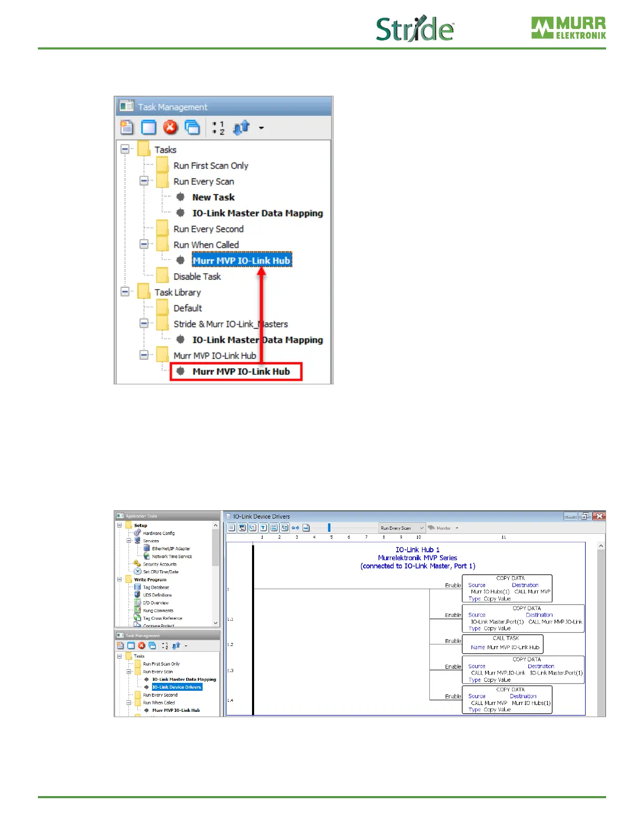Image resolution: width=644 pixels, height=834 pixels.
Task: Click the red delete icon in large Task Management toolbar
Action: click(x=170, y=127)
